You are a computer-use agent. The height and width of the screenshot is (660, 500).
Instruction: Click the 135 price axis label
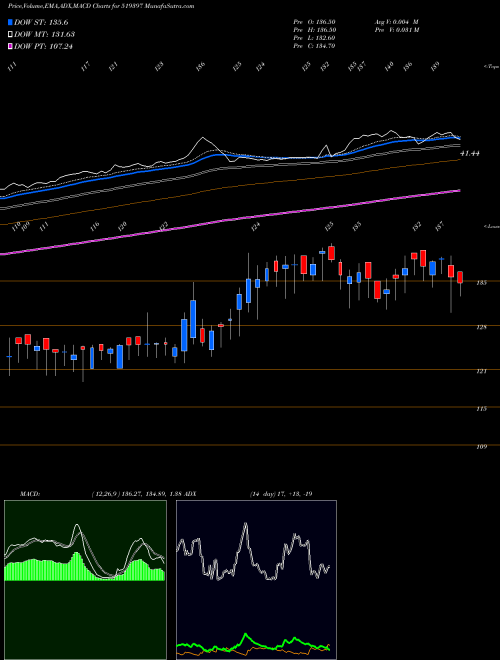pos(482,283)
